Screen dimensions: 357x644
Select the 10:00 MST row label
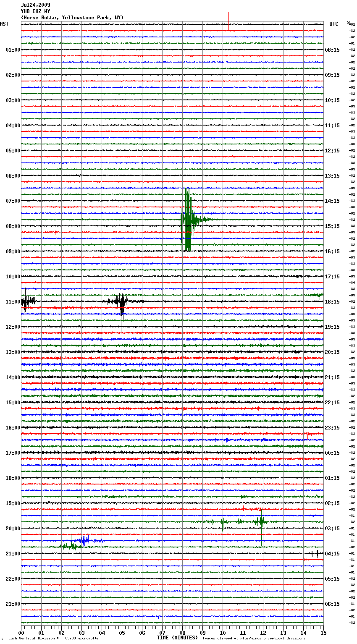point(13,277)
